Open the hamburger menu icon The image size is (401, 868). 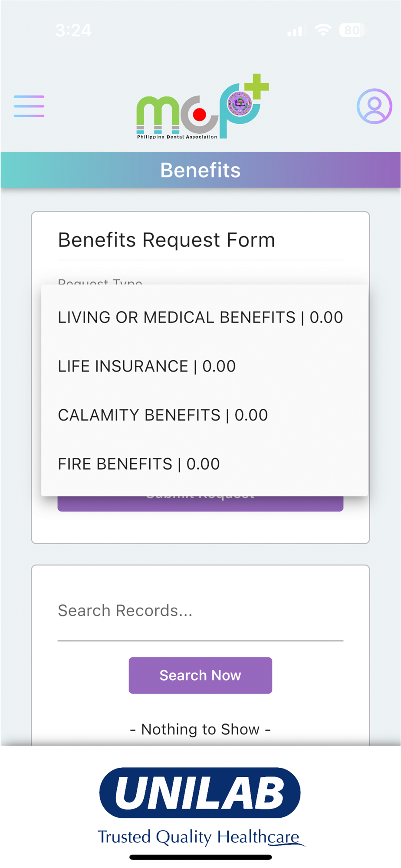(x=29, y=106)
